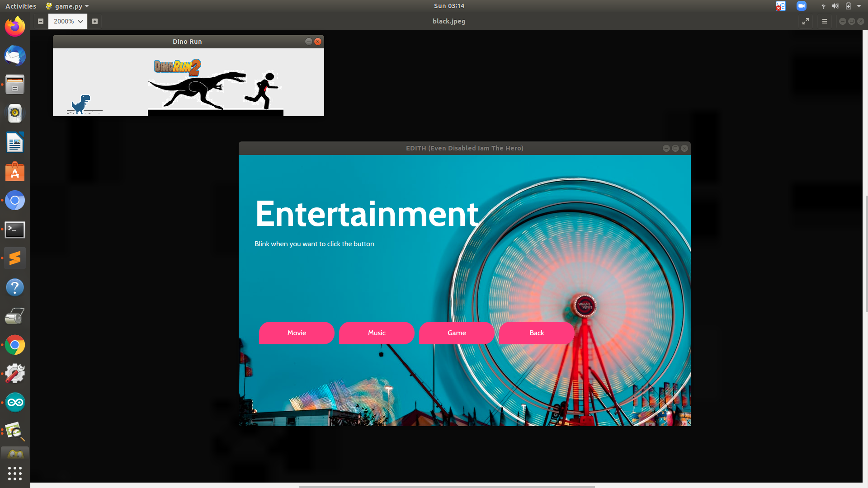
Task: Click the Sun 03:14 clock menu
Action: pyautogui.click(x=449, y=6)
